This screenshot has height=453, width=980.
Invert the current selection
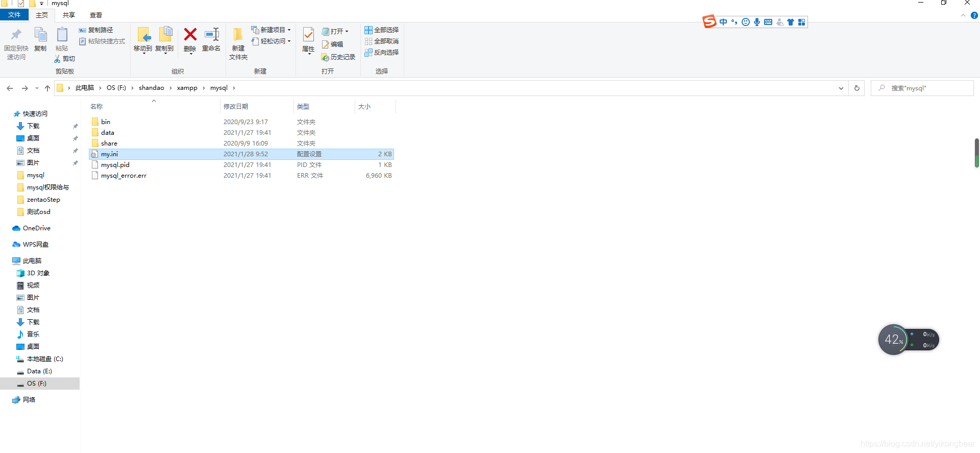[x=382, y=53]
